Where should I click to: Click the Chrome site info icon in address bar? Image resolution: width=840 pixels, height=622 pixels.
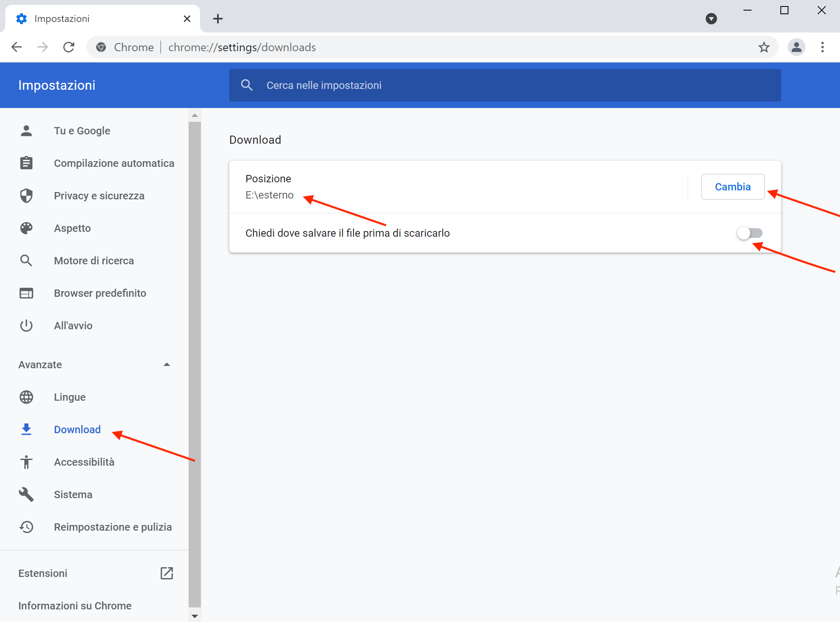click(101, 47)
